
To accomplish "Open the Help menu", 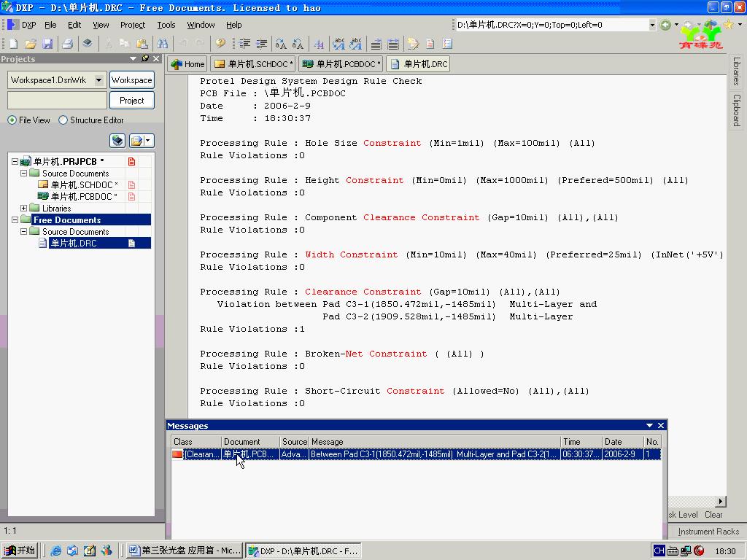I will [x=234, y=25].
